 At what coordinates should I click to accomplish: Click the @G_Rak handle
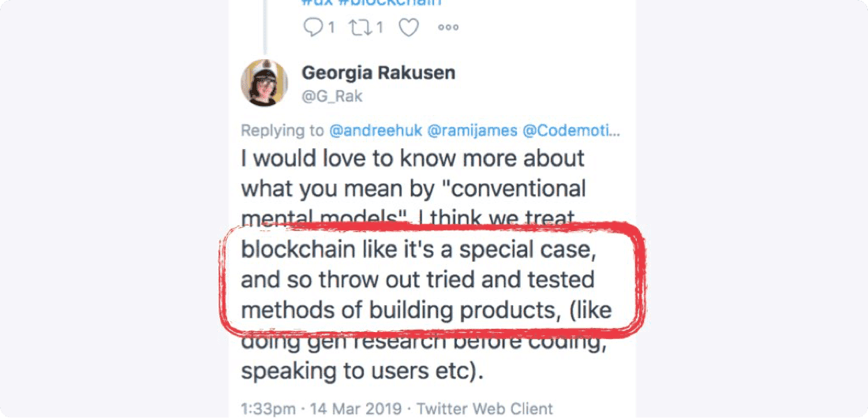point(332,96)
